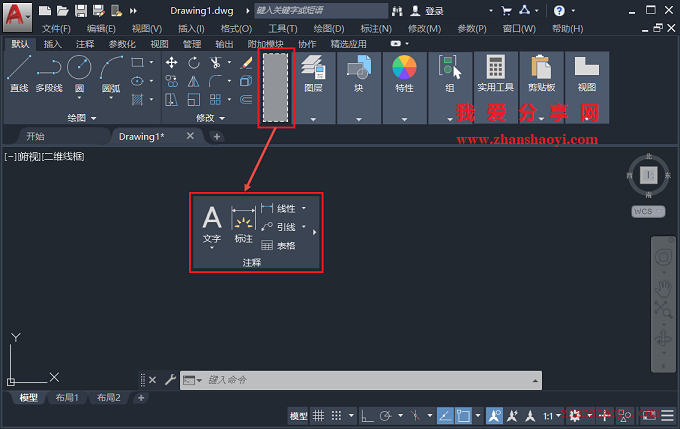This screenshot has height=429, width=680.
Task: Open the View (视图) panel in ribbon
Action: tap(587, 88)
